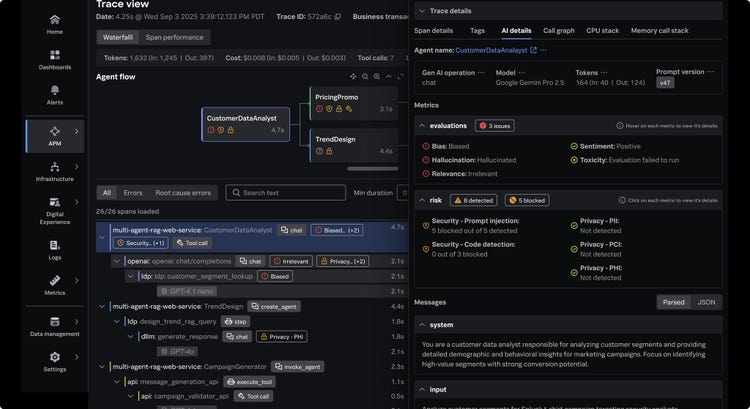
Task: Zoom in on the agent flow
Action: pyautogui.click(x=377, y=77)
